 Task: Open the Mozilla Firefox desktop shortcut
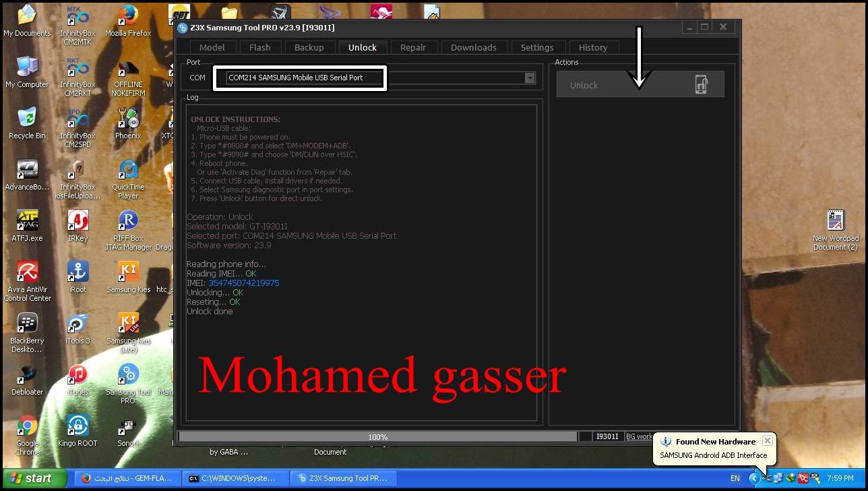click(128, 20)
